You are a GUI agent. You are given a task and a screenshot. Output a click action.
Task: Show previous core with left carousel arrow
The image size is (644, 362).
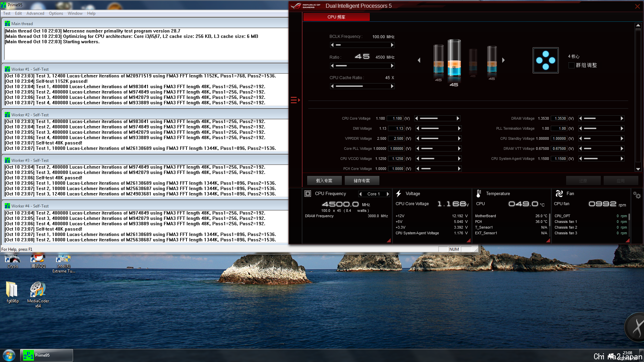(x=419, y=60)
